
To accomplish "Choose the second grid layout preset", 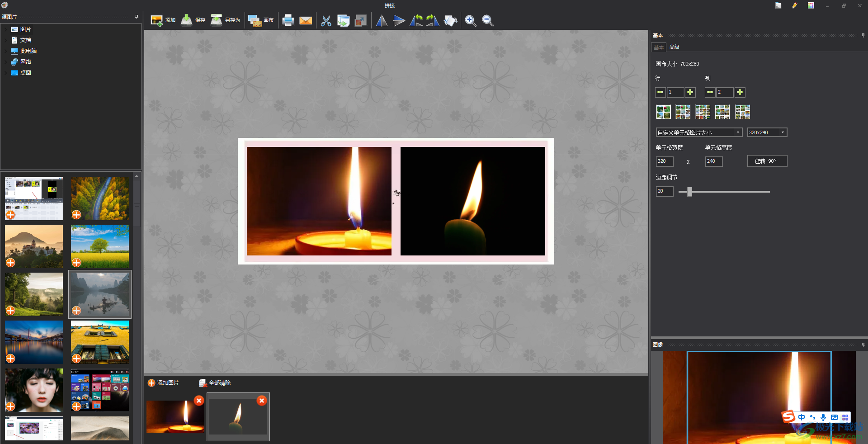I will click(x=683, y=112).
